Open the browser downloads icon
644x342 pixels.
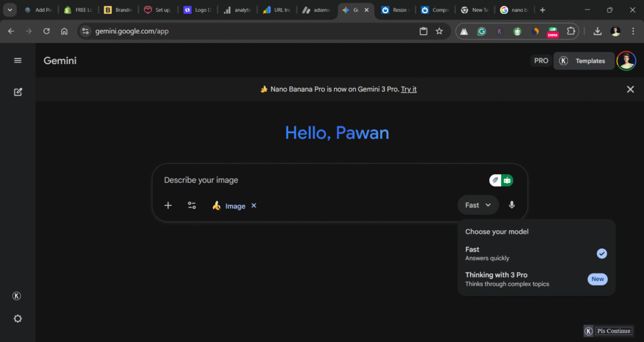coord(597,31)
